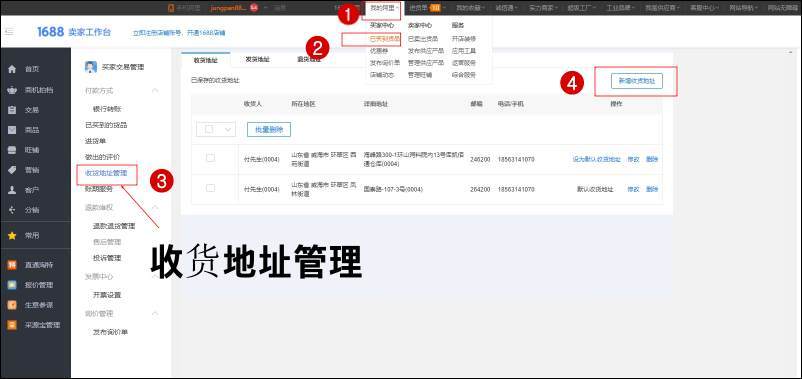Viewport: 802px width, 379px height.
Task: Select 应用工具 in the 服务 column
Action: point(464,51)
